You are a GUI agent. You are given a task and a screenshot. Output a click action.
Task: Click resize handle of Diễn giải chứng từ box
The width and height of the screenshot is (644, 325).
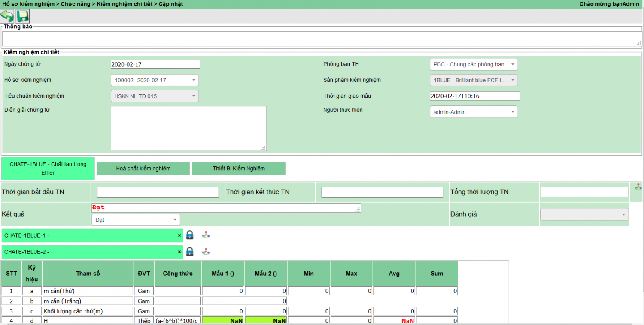(264, 148)
